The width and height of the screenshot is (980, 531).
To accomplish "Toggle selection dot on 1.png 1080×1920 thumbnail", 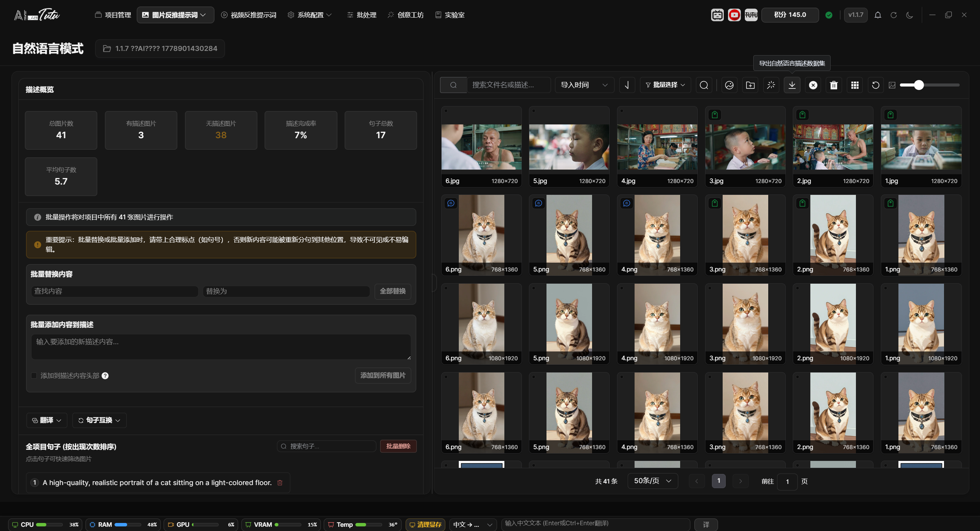I will click(886, 288).
